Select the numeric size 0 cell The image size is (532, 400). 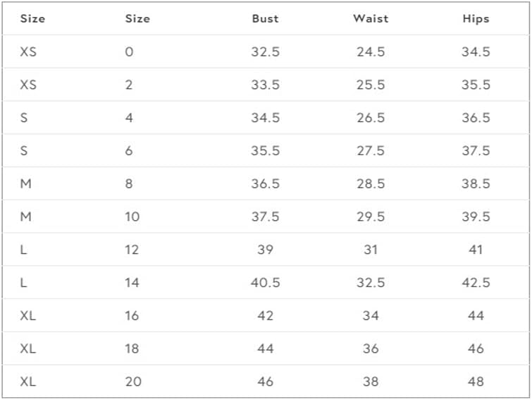[129, 52]
